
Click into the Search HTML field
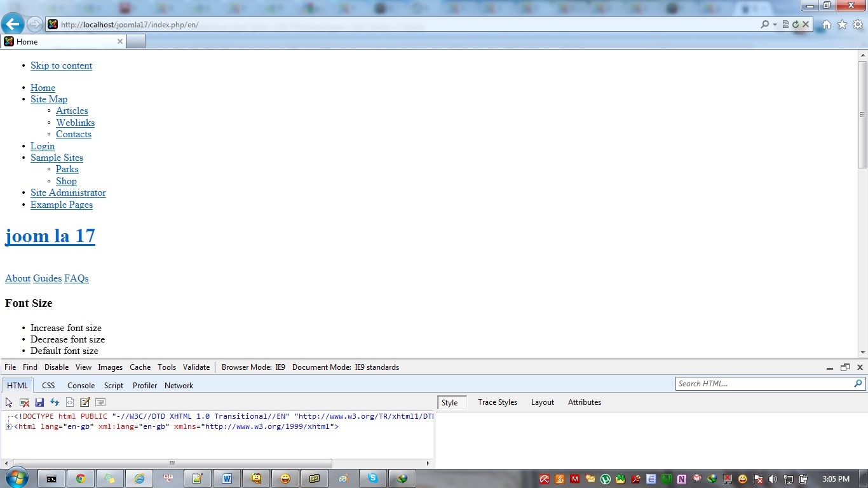pyautogui.click(x=763, y=384)
